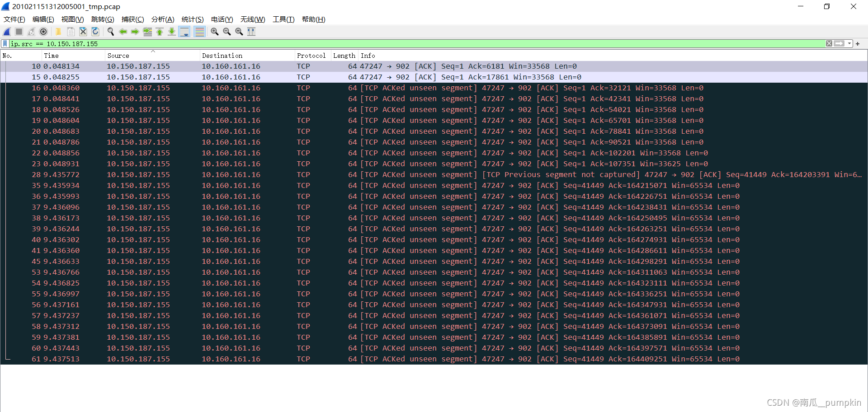868x412 pixels.
Task: Open capture options gear icon
Action: (43, 32)
